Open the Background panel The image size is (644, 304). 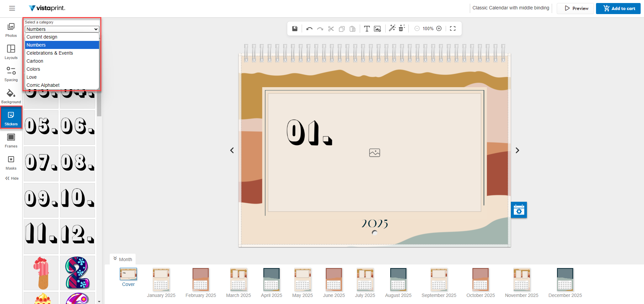click(11, 97)
